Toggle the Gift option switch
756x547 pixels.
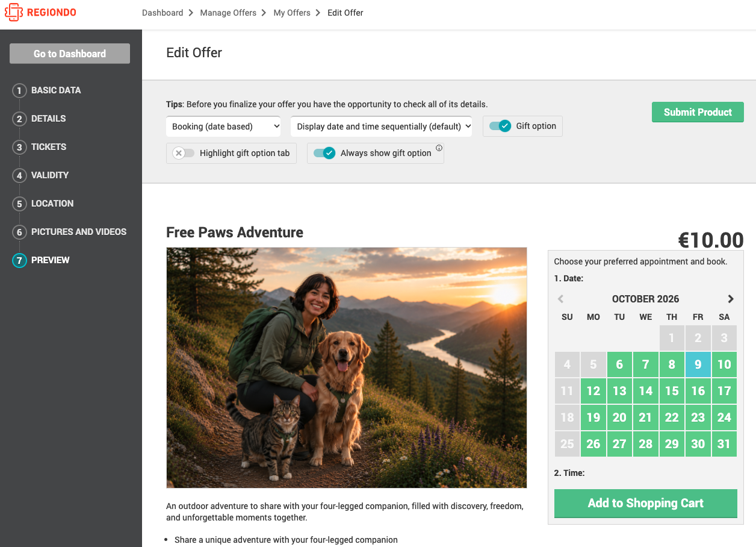coord(500,126)
